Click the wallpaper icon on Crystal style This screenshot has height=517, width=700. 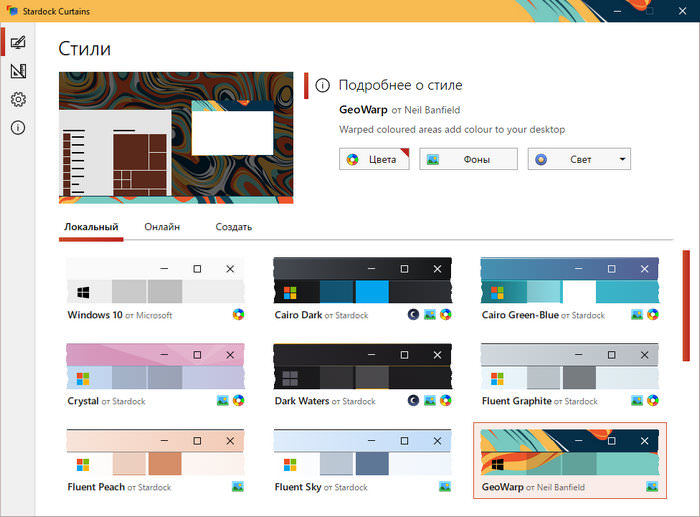pos(222,400)
